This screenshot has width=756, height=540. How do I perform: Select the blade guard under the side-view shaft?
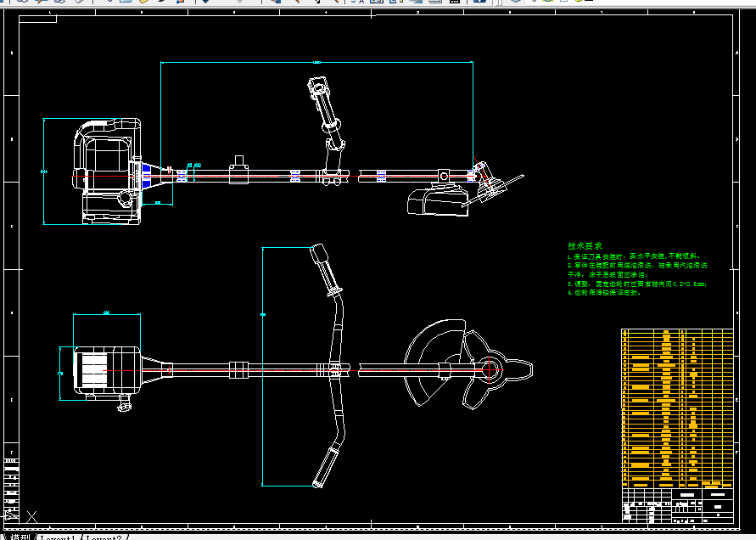point(438,202)
